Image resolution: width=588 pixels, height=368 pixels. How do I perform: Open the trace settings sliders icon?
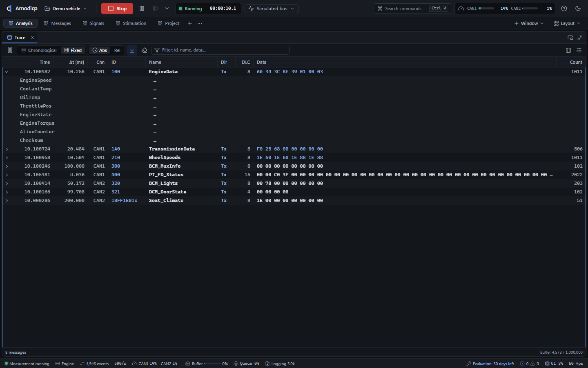(579, 50)
